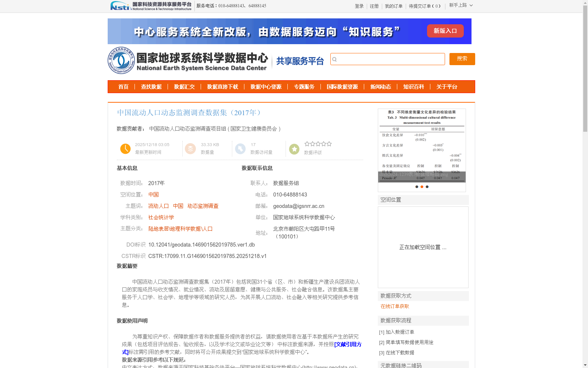The width and height of the screenshot is (588, 368).
Task: Click the CSTR identifier value text
Action: [208, 256]
